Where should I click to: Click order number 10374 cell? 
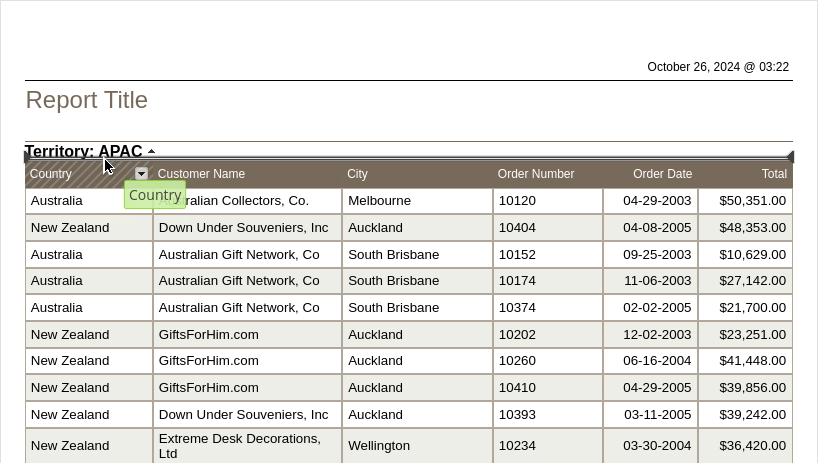pyautogui.click(x=517, y=308)
